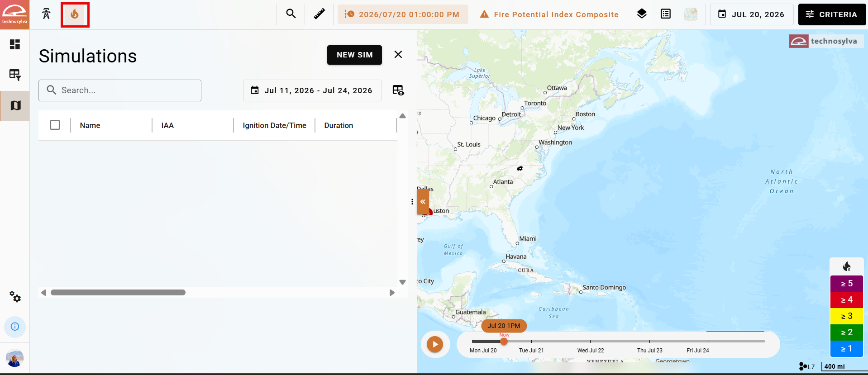
Task: Select the purple ≥ 5 legend swatch
Action: pyautogui.click(x=846, y=284)
